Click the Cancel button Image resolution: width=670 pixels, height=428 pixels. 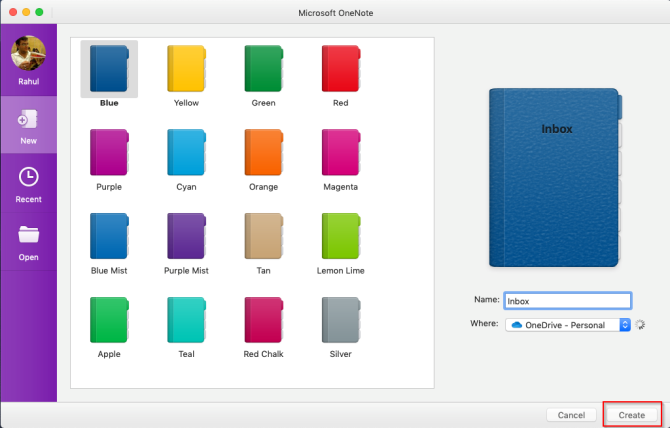[x=571, y=414]
